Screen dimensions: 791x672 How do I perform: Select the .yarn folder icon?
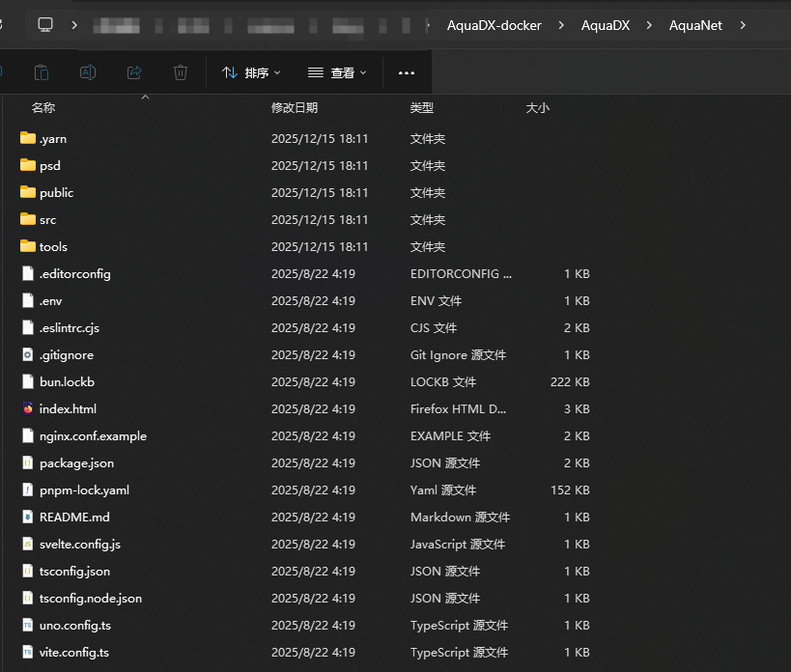28,138
